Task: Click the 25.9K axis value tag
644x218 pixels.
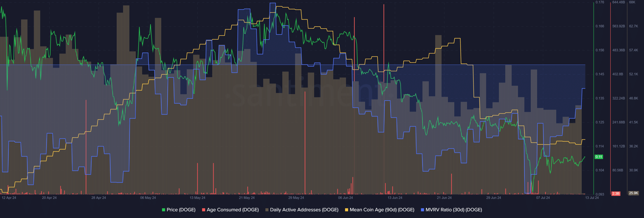Action: click(633, 193)
